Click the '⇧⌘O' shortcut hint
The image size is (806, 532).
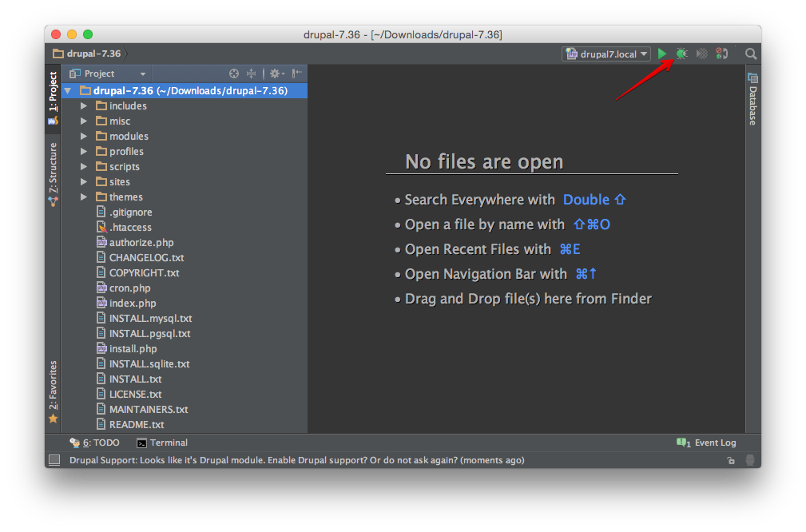(592, 224)
